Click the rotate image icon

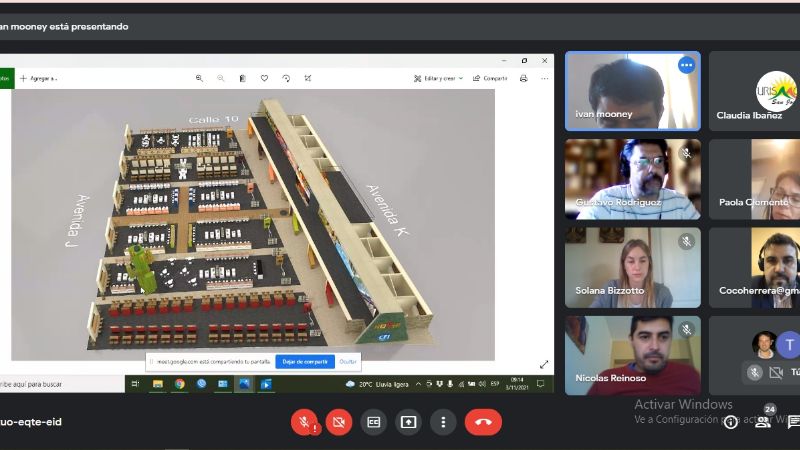click(x=286, y=78)
